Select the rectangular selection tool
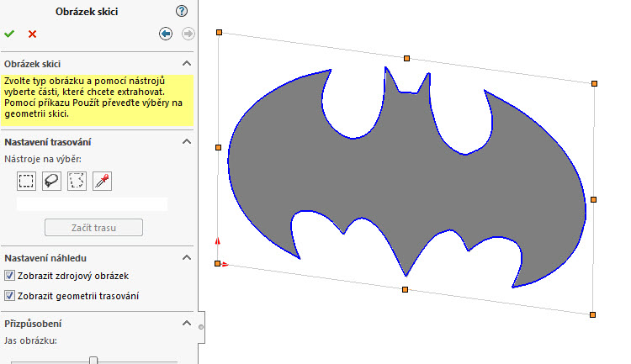Screen dimensions: 631x364 [27, 181]
